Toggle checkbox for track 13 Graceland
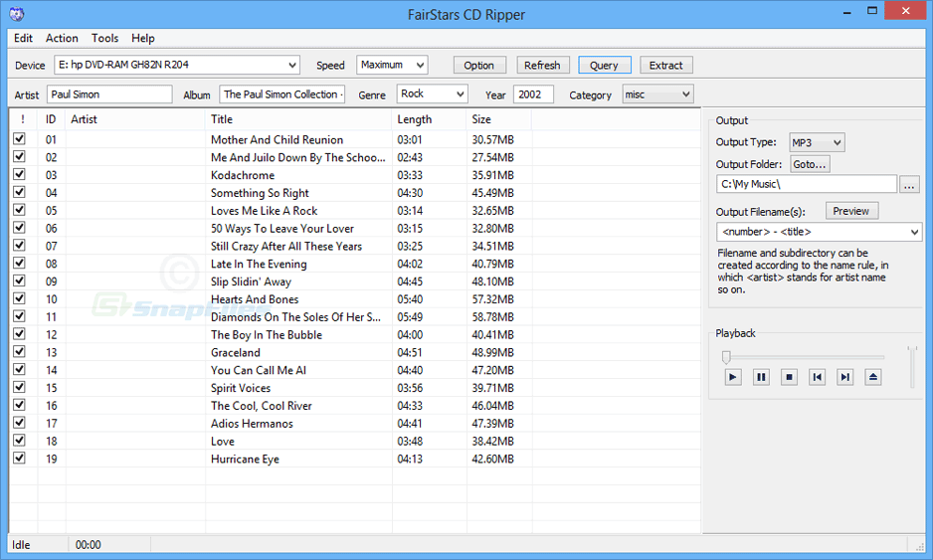 click(19, 352)
